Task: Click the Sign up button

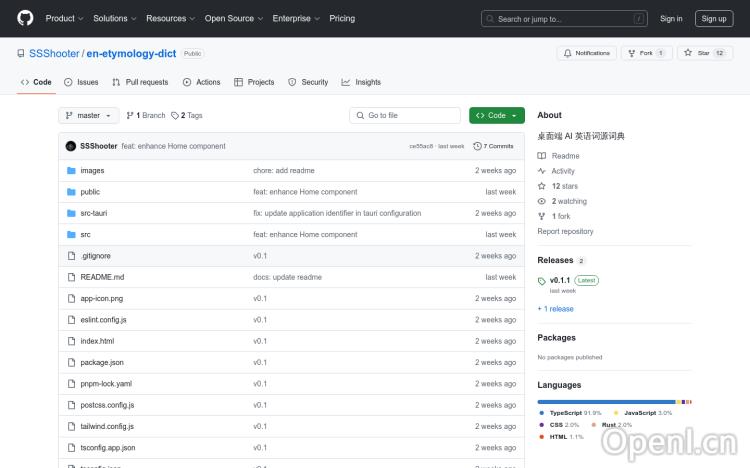Action: pyautogui.click(x=714, y=18)
